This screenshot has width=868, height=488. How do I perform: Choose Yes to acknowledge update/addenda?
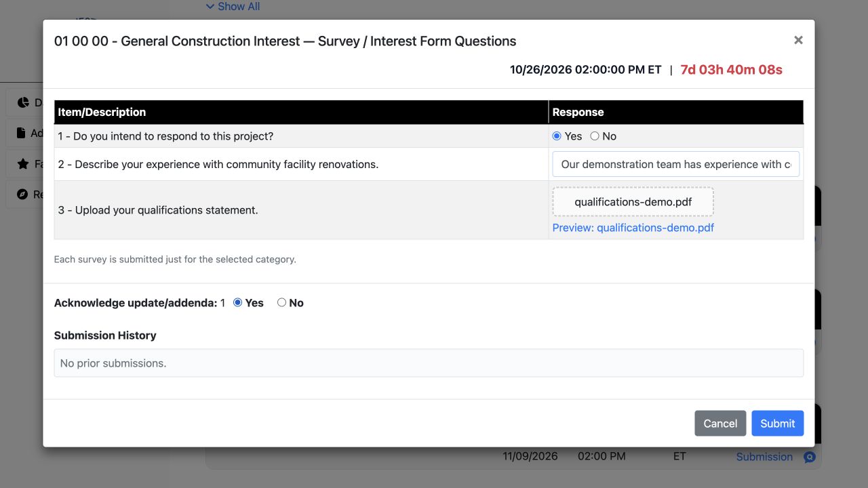click(x=237, y=302)
